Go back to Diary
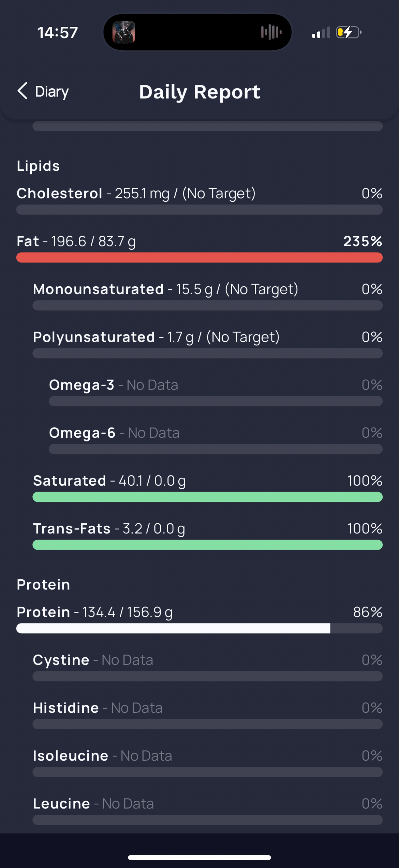The image size is (399, 868). (x=43, y=91)
